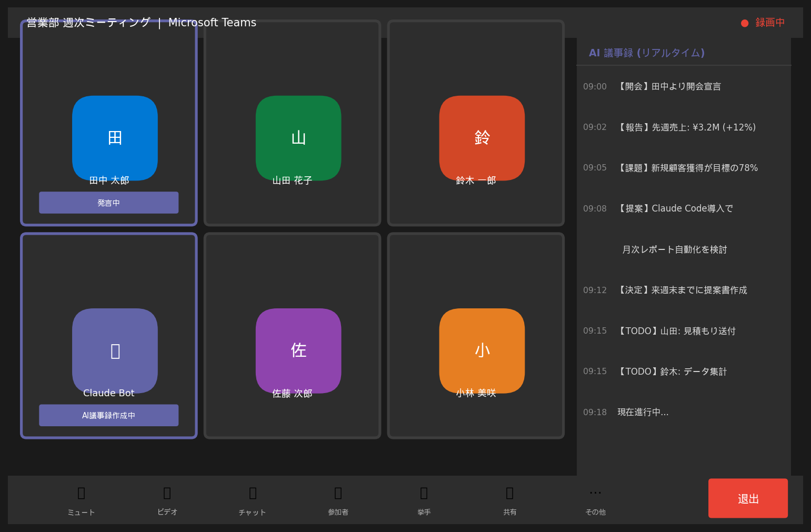Click the 09:08 Claude Code導入 proposal entry
This screenshot has height=532, width=811.
[x=676, y=208]
